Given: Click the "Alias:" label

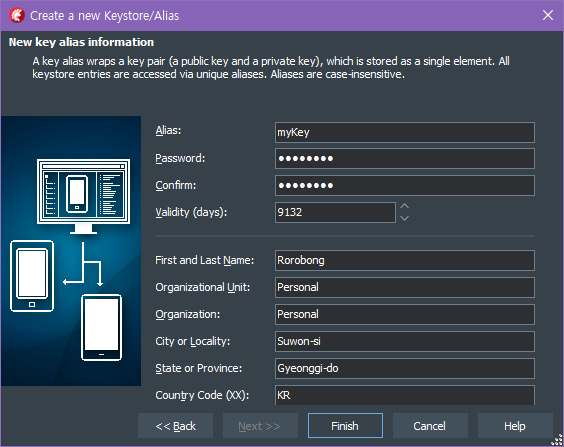Looking at the screenshot, I should coord(168,130).
